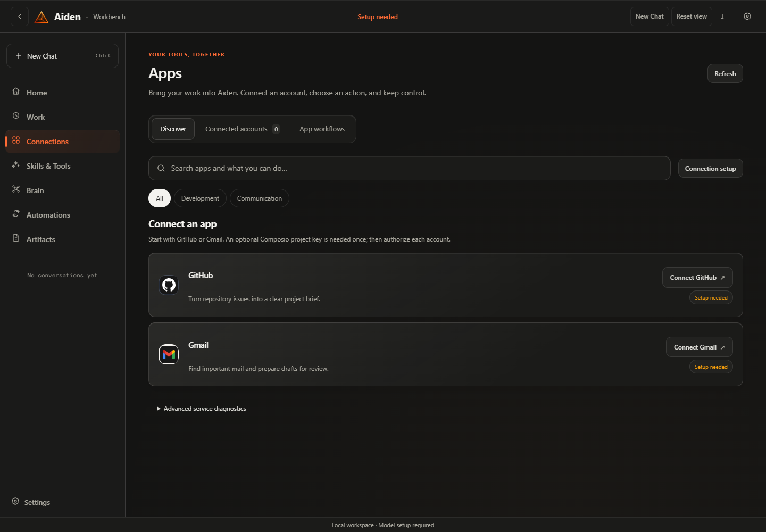Screen dimensions: 766x532
Task: Open Work in the sidebar
Action: 62,117
